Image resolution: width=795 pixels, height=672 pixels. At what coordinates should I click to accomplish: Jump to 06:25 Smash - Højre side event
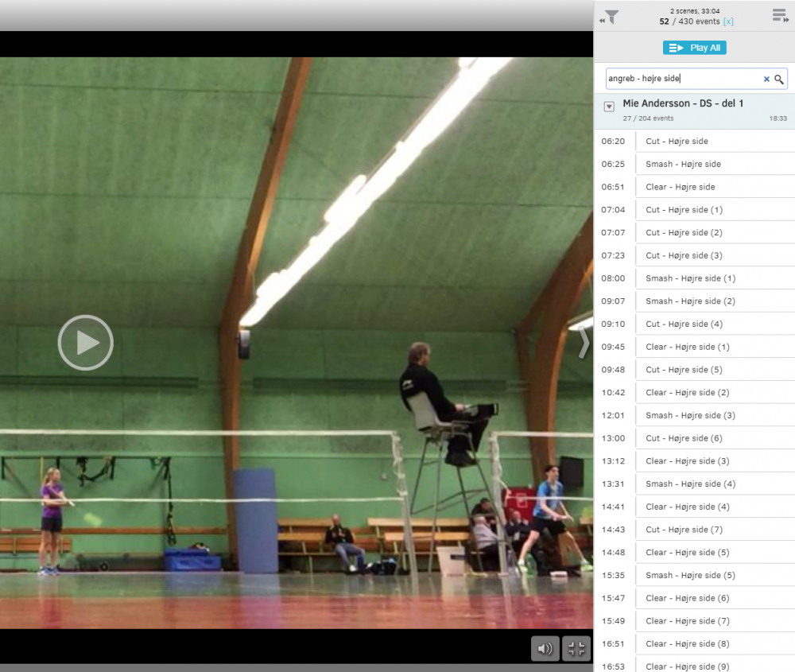pos(683,165)
